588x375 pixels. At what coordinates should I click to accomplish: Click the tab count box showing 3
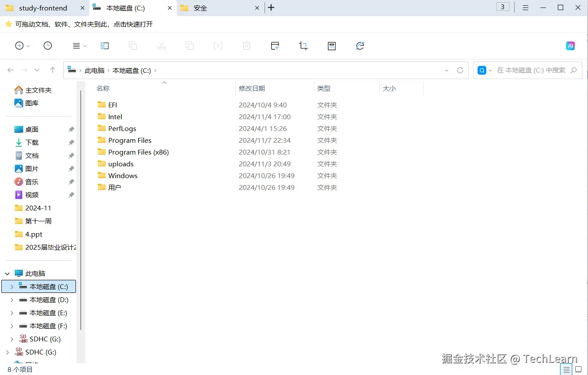[x=503, y=7]
